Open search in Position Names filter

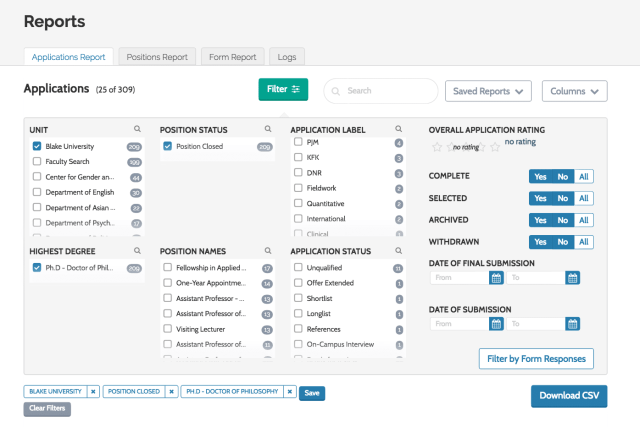coord(268,251)
